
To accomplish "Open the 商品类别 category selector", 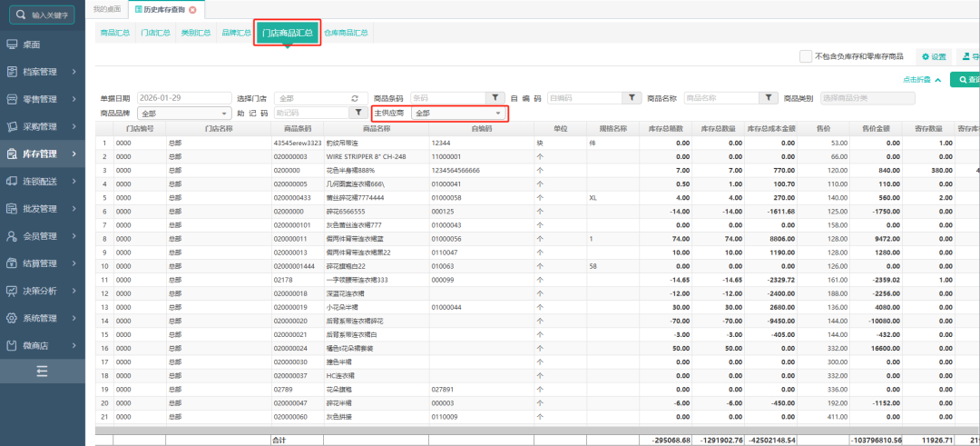I will [867, 98].
